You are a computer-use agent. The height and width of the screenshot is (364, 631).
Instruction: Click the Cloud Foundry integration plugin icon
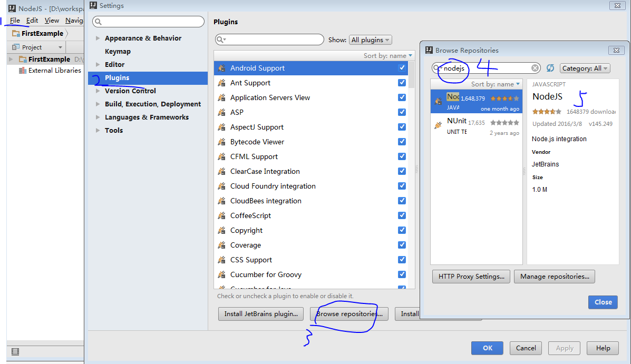point(221,186)
